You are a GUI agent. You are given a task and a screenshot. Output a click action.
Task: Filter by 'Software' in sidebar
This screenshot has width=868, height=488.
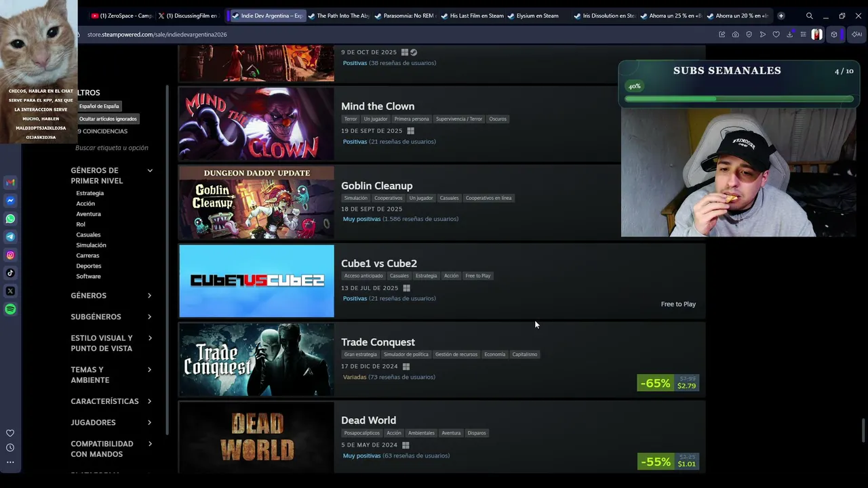tap(88, 277)
